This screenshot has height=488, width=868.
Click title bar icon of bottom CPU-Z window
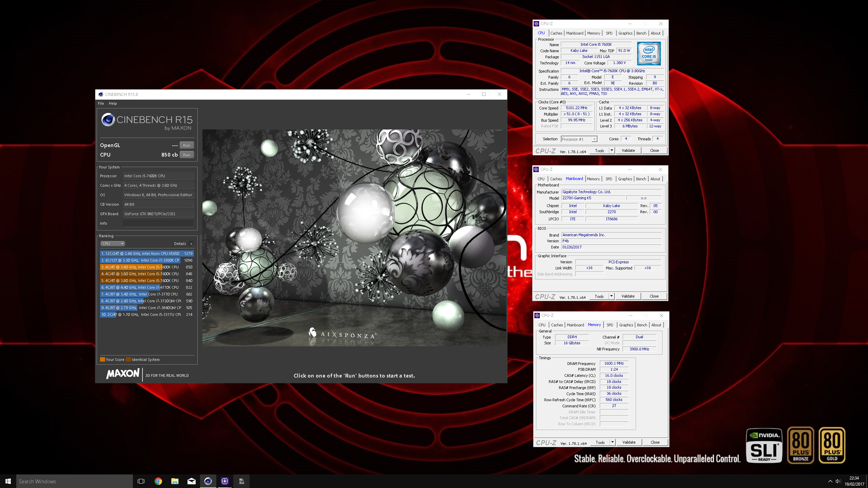[x=537, y=316]
